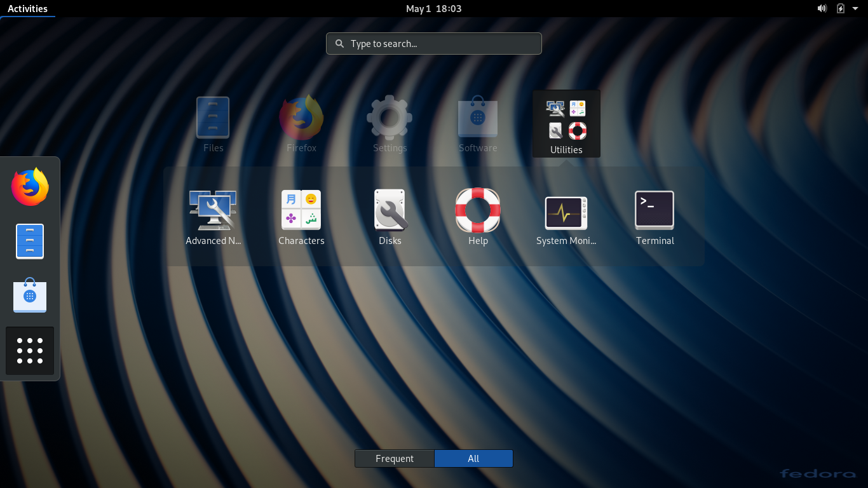Focus the Type to search field

point(434,44)
